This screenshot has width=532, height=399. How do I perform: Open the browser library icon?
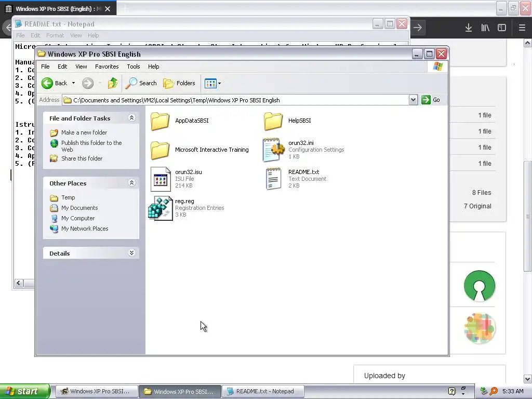click(x=485, y=28)
